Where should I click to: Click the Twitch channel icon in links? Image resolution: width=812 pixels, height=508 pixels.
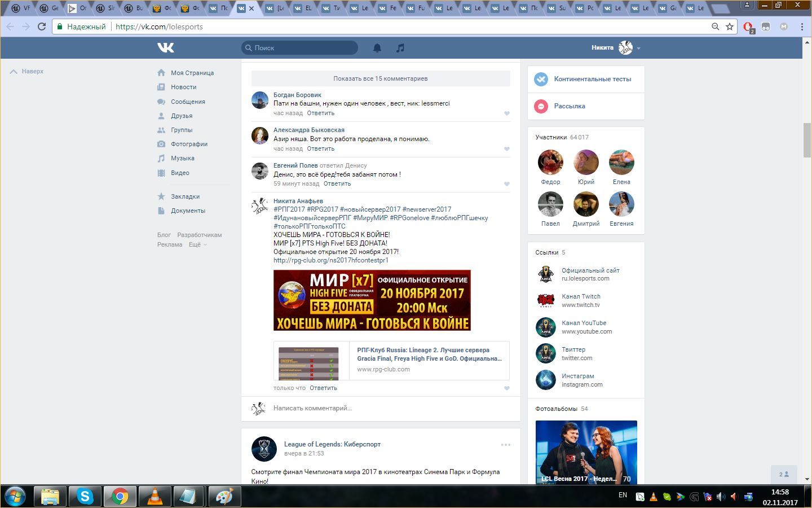click(545, 300)
